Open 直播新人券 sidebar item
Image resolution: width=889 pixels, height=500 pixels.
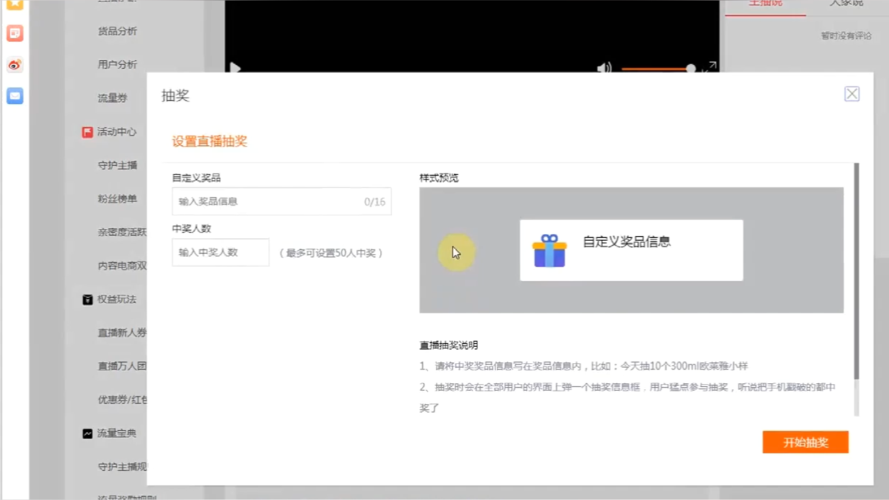122,332
